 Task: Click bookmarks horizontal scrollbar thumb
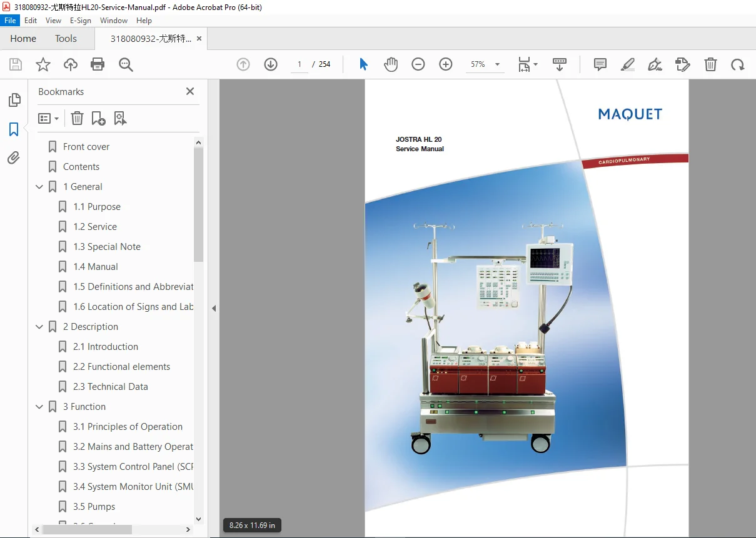click(x=87, y=529)
